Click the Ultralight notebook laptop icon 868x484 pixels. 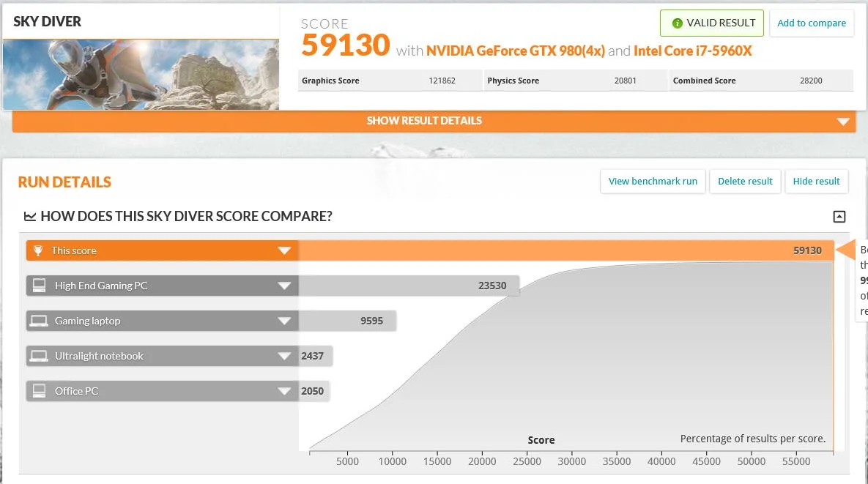[x=39, y=356]
